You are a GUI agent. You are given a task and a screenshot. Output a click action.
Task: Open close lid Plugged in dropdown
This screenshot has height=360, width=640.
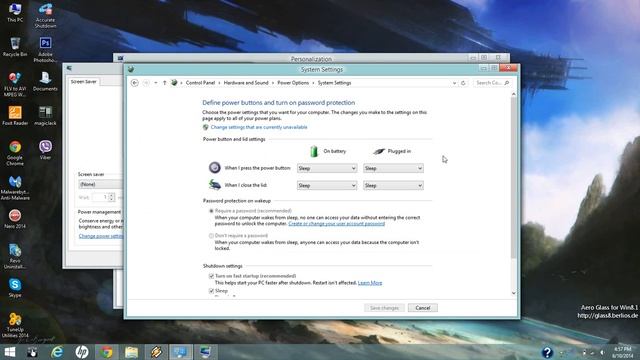(393, 185)
